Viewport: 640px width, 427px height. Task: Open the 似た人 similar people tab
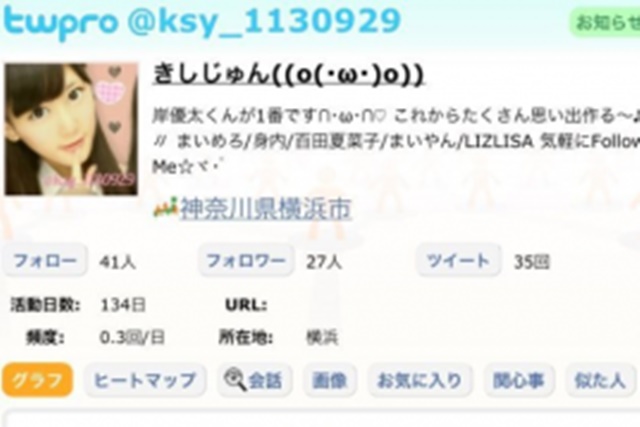(x=600, y=380)
